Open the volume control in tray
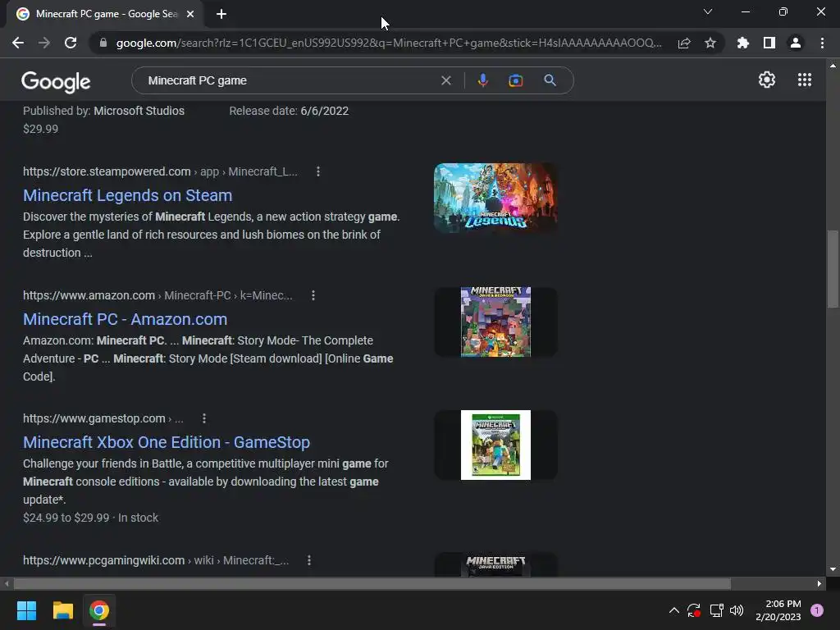Viewport: 840px width, 630px height. tap(737, 610)
